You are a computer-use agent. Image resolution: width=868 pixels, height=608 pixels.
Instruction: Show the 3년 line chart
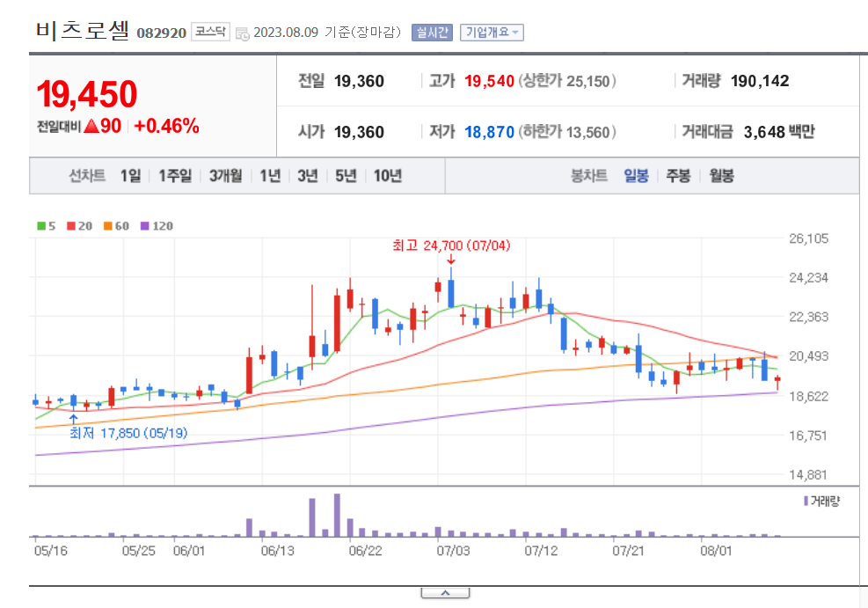(308, 176)
